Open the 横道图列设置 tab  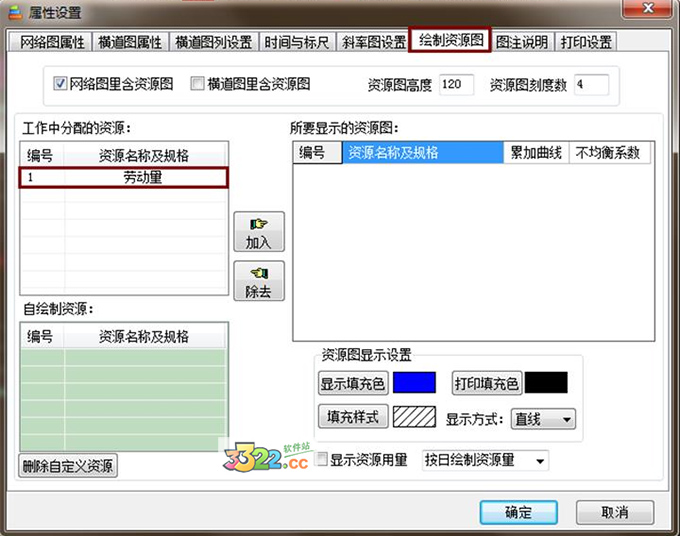pos(214,42)
